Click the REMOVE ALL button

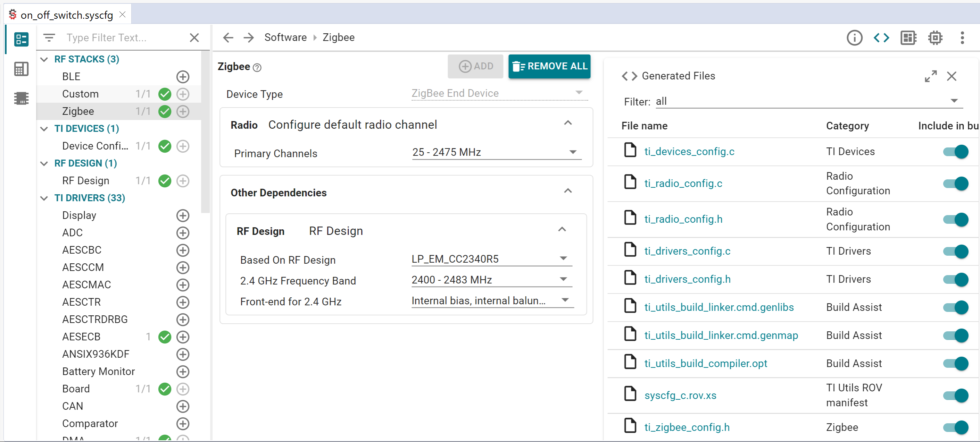549,66
